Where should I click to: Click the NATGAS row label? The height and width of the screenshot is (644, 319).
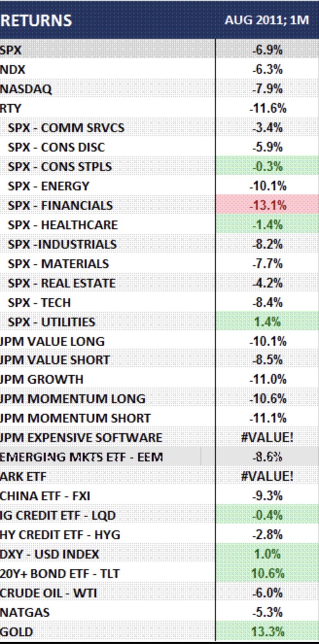(25, 612)
